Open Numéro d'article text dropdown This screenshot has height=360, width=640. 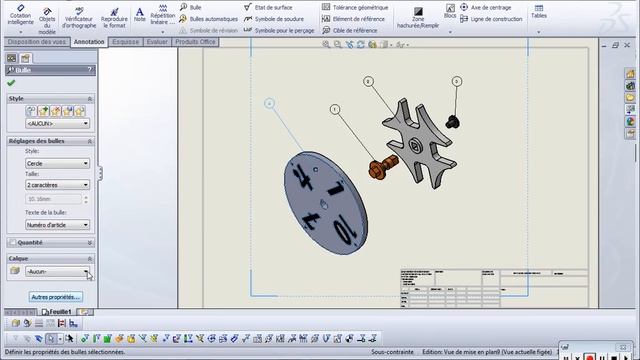[x=57, y=224]
